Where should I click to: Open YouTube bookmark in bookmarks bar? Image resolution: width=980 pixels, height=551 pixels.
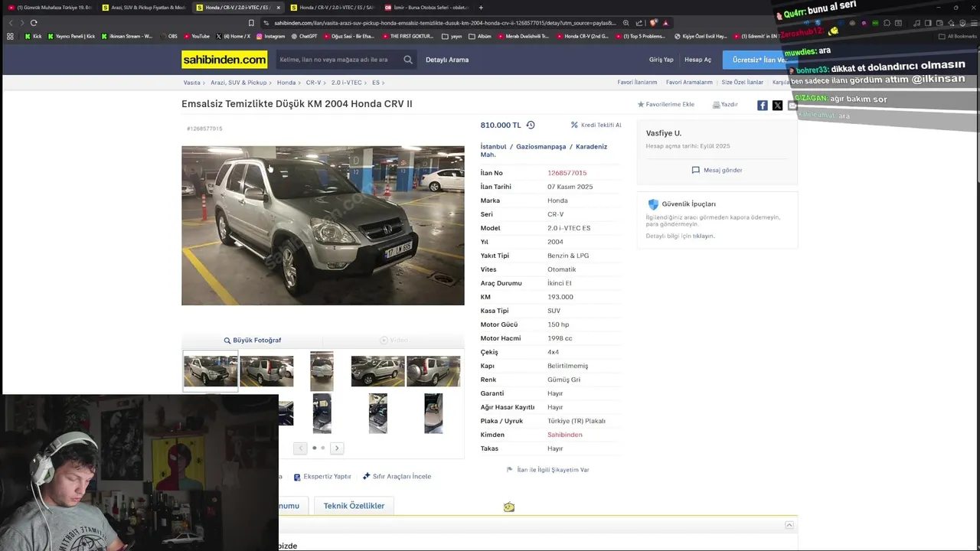(x=195, y=36)
